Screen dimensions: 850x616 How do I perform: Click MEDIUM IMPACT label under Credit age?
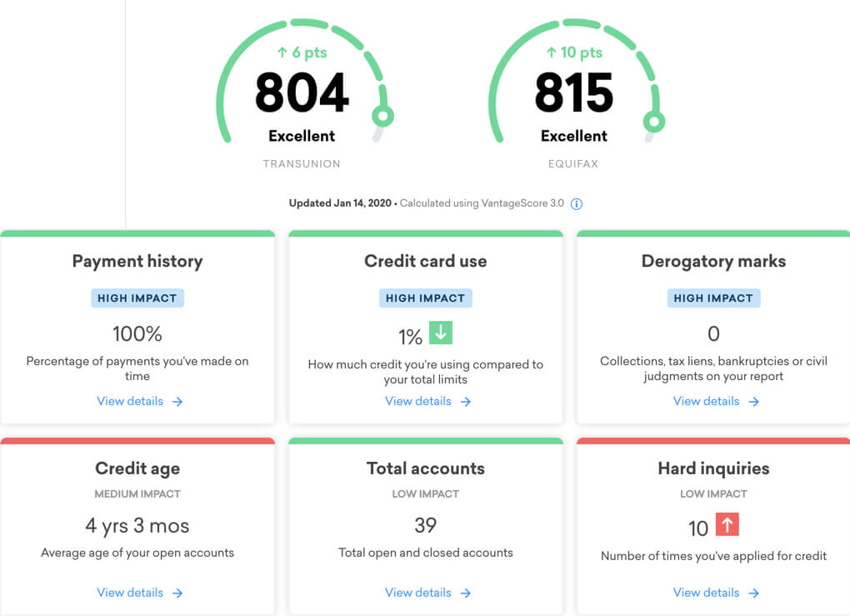tap(137, 494)
